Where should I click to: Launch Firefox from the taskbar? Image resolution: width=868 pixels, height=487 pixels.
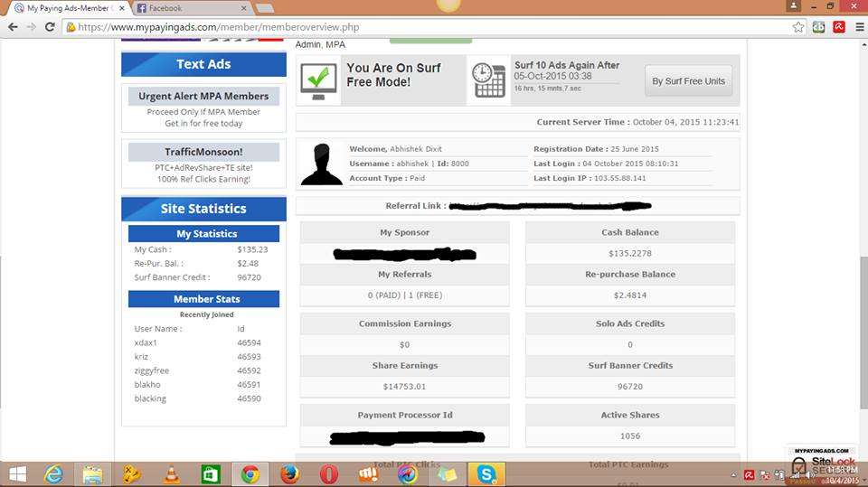click(x=289, y=474)
